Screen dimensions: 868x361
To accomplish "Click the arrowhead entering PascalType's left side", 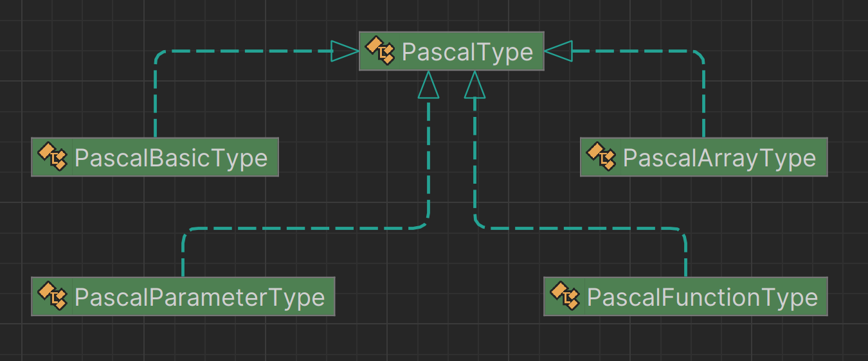I will (344, 51).
